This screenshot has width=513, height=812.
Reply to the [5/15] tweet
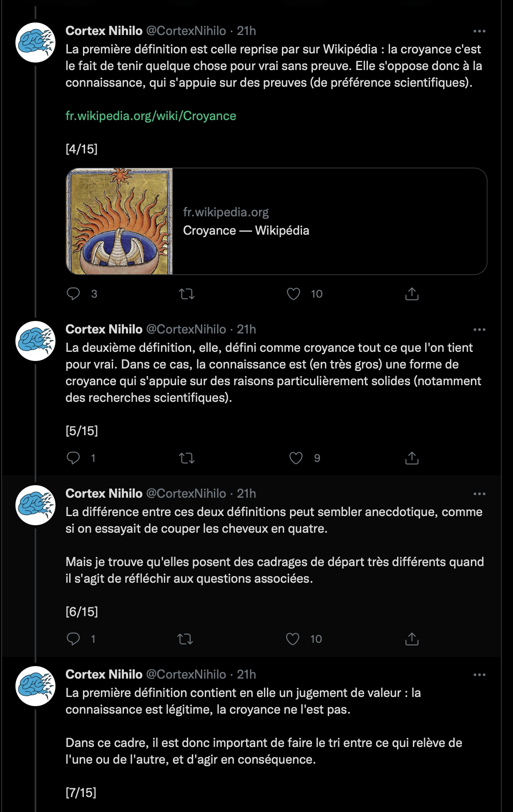(x=73, y=458)
